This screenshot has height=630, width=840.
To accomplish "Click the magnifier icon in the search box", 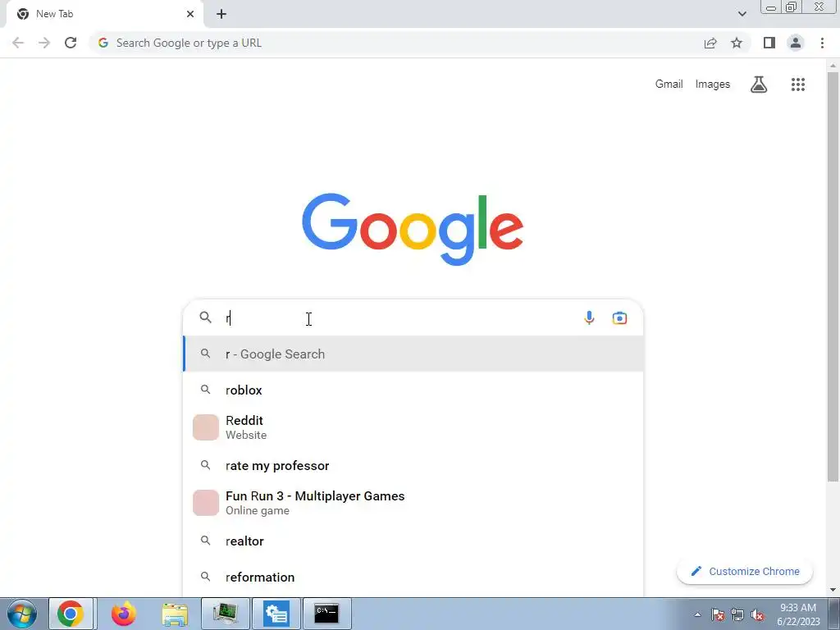I will [206, 317].
